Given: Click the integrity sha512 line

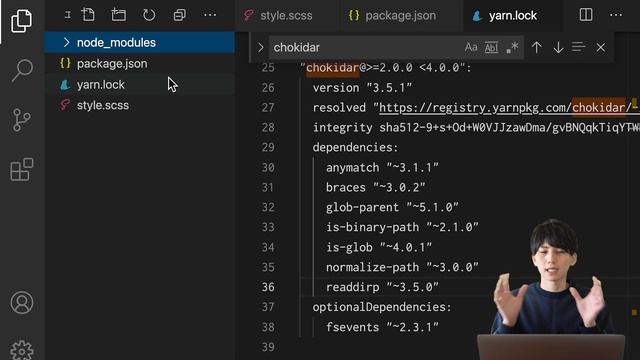Looking at the screenshot, I should point(476,128).
